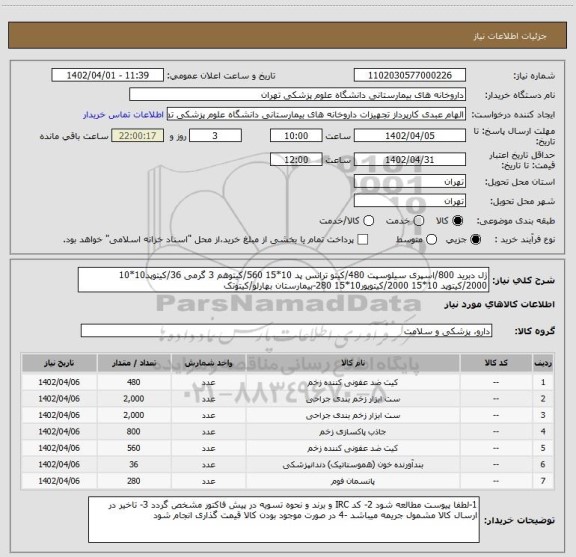This screenshot has height=557, width=576.
Task: Click the remaining days field showing 3
Action: pos(215,136)
